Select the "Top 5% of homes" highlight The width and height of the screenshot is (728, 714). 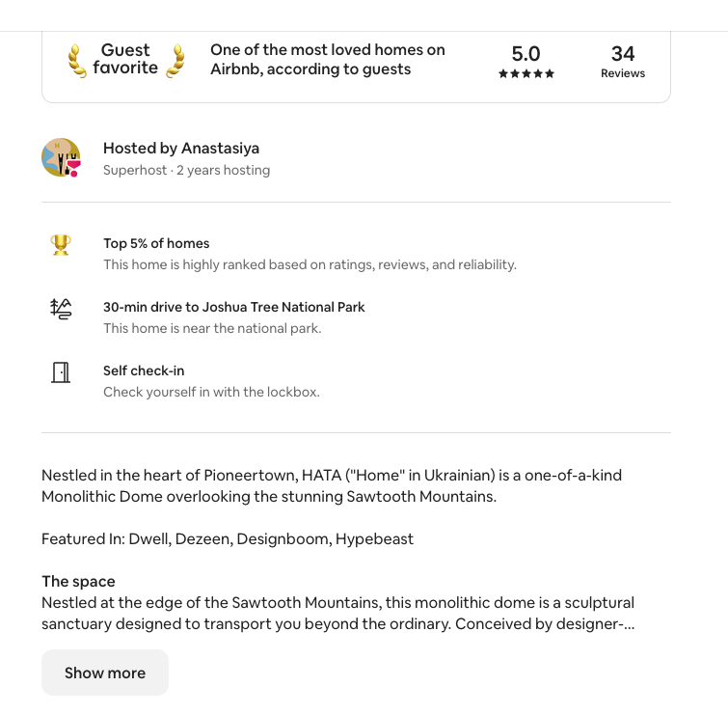pos(156,244)
